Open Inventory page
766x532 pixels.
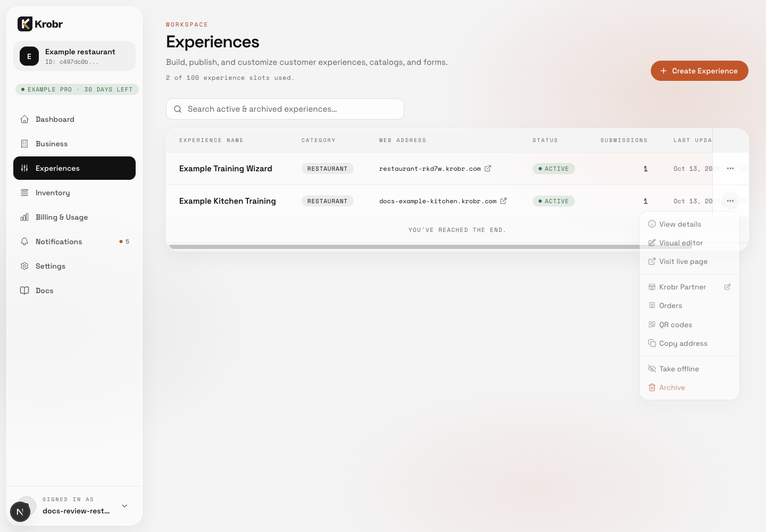point(74,193)
